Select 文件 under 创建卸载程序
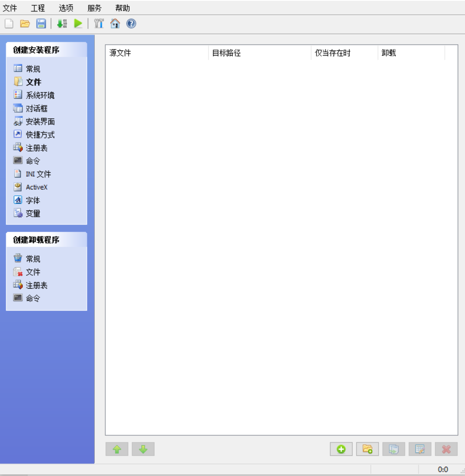The image size is (465, 476). 27,272
